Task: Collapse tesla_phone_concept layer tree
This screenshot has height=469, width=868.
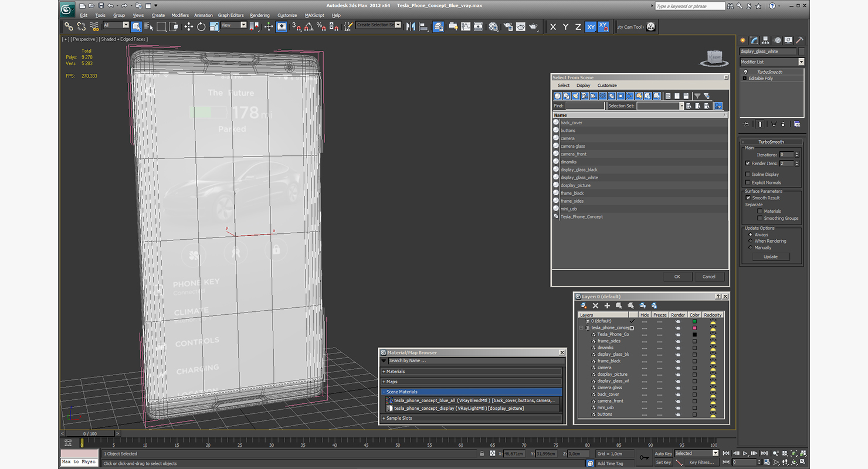Action: pos(581,328)
